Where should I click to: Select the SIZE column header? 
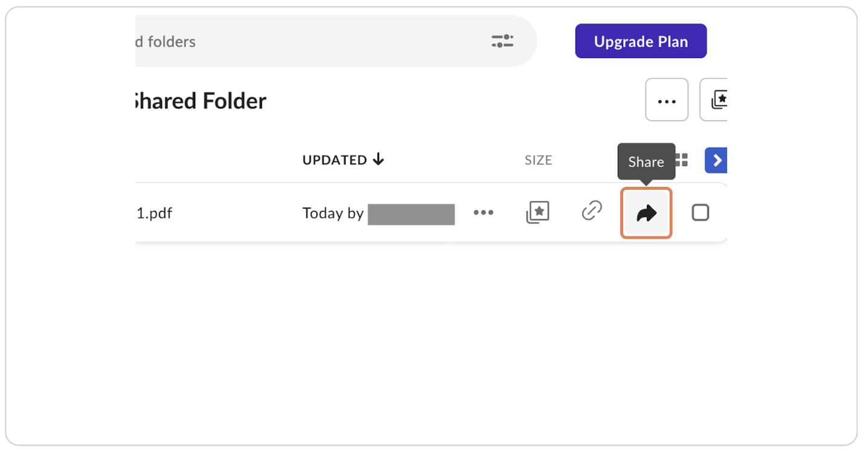[x=538, y=160]
